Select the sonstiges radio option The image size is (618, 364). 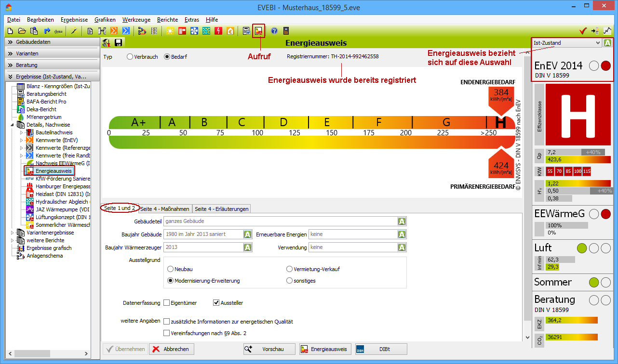[x=289, y=280]
